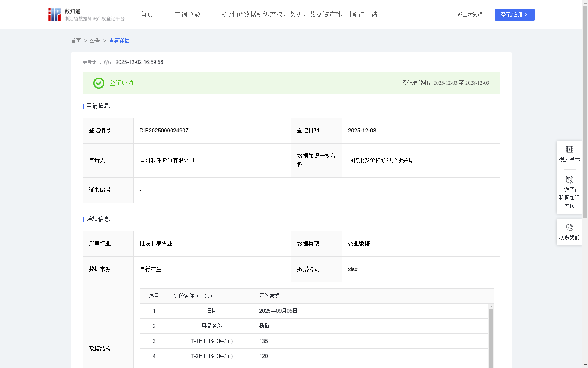Click the 返回数知通 link
588x368 pixels.
pos(470,14)
